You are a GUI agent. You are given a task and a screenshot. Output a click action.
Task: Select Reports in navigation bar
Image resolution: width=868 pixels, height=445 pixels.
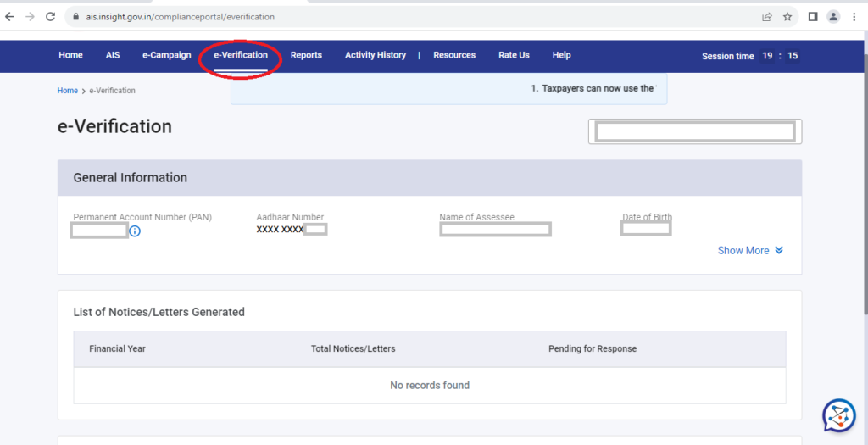coord(306,55)
